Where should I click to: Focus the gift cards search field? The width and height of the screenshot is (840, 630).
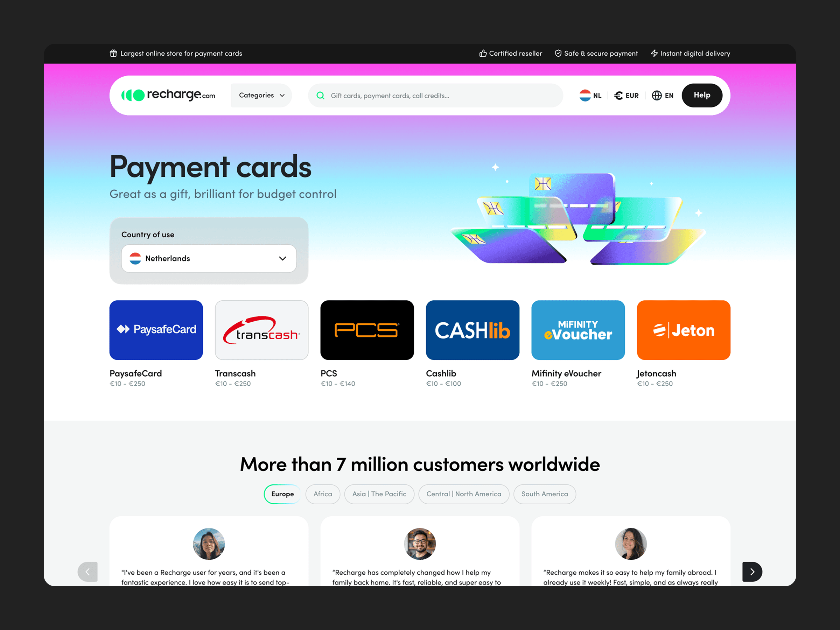(435, 95)
